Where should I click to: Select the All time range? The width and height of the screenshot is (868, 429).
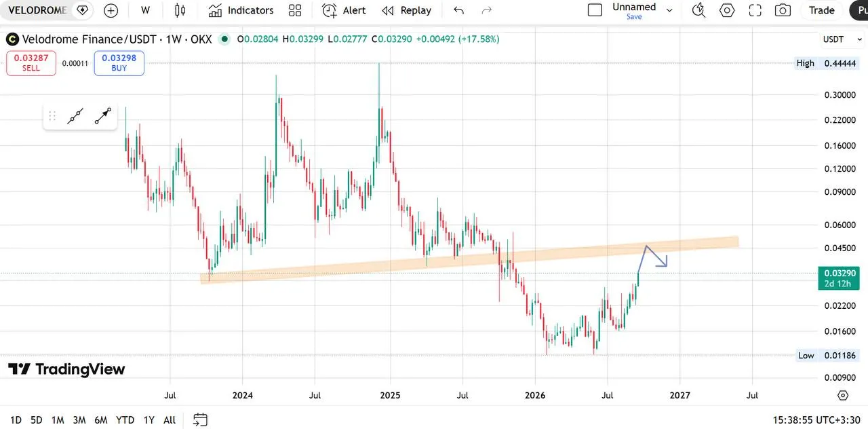tap(170, 420)
